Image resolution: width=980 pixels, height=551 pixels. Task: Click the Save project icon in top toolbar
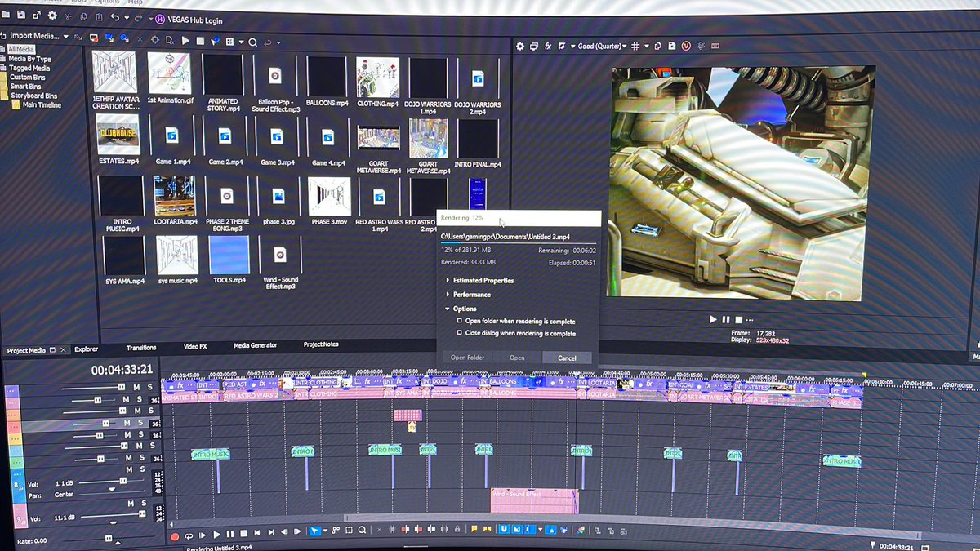[21, 15]
